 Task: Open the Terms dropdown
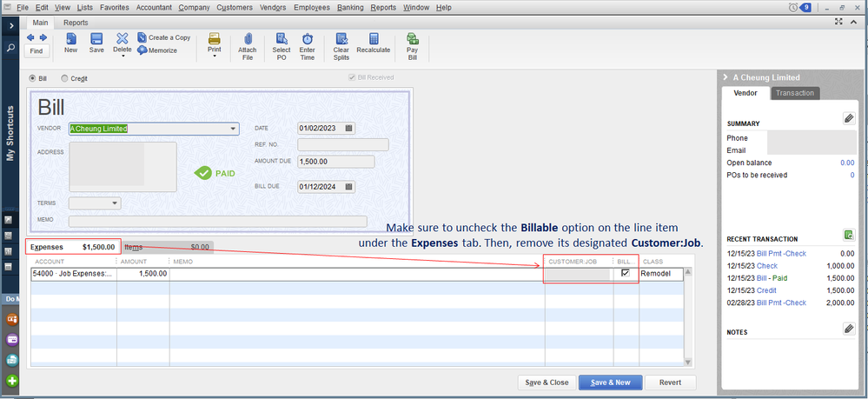click(95, 203)
